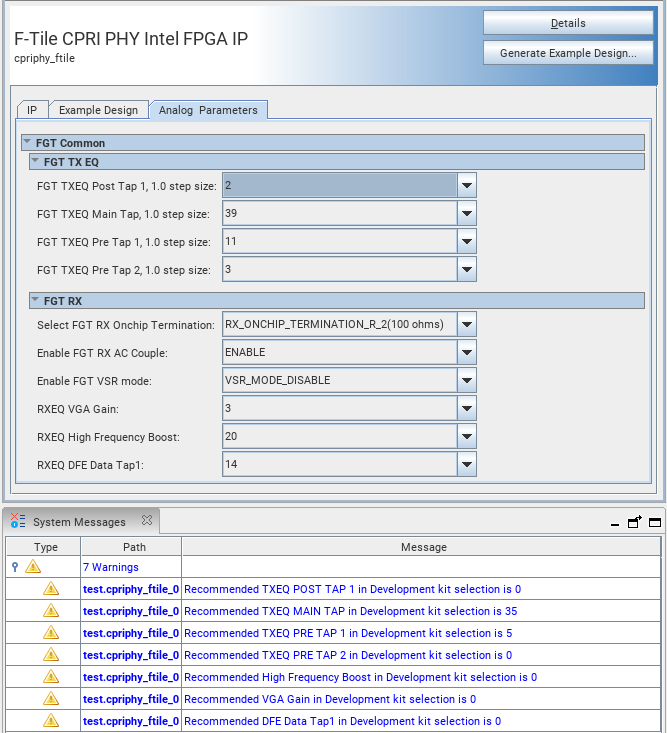The image size is (667, 733).
Task: Click the Message column header
Action: click(x=422, y=547)
